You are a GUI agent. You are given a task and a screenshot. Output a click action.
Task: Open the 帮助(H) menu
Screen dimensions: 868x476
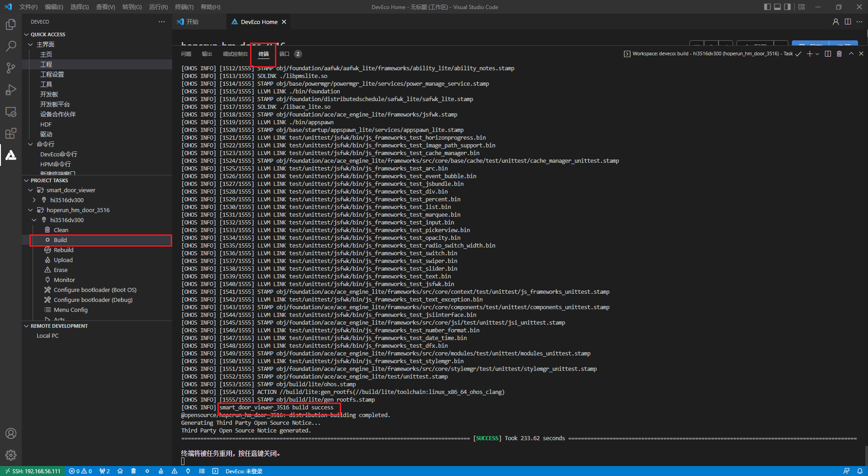click(211, 7)
